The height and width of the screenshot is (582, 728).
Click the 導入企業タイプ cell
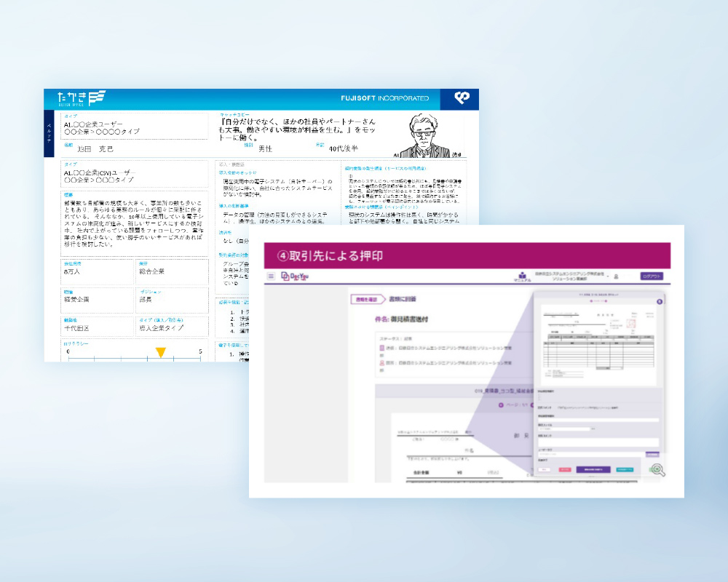(173, 326)
